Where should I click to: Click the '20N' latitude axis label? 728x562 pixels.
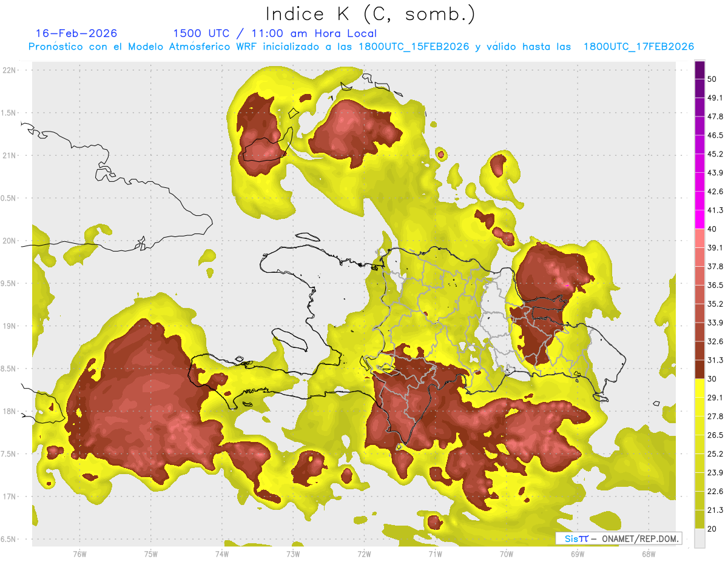click(x=10, y=241)
